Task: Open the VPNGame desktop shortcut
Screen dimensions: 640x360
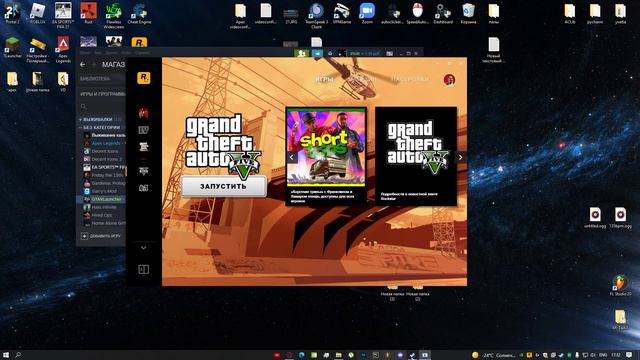Action: 342,13
